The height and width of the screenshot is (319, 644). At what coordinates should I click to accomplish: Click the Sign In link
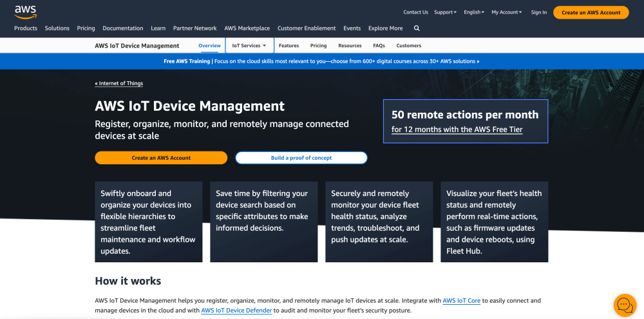point(538,12)
